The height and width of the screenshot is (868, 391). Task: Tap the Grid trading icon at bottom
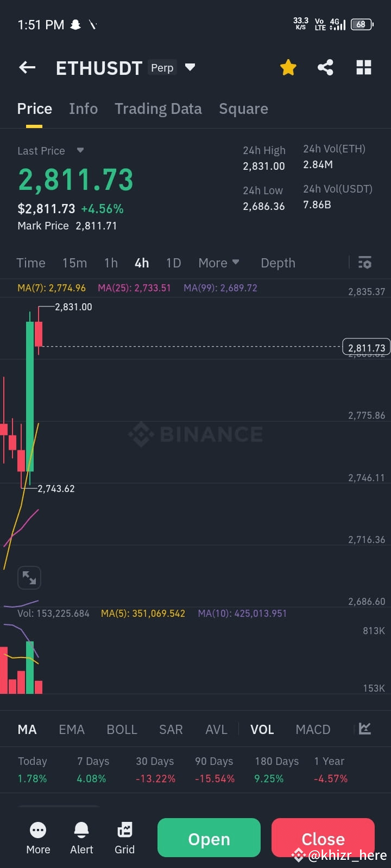point(124,837)
